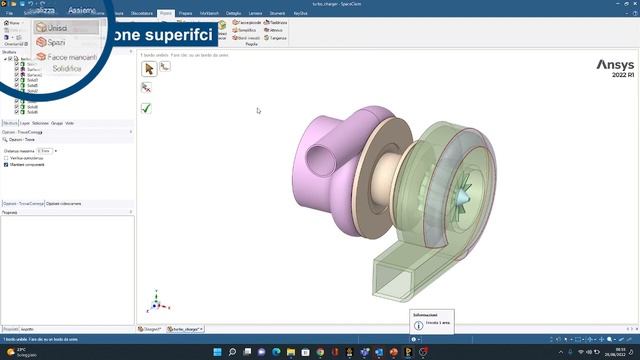
Task: Open SpaceClaim icon on Windows taskbar
Action: 408,352
